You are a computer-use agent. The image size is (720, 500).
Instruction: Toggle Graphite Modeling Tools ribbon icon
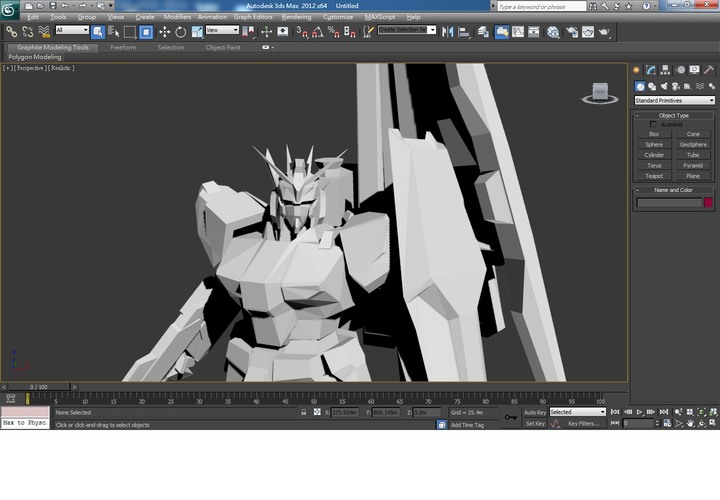point(501,32)
